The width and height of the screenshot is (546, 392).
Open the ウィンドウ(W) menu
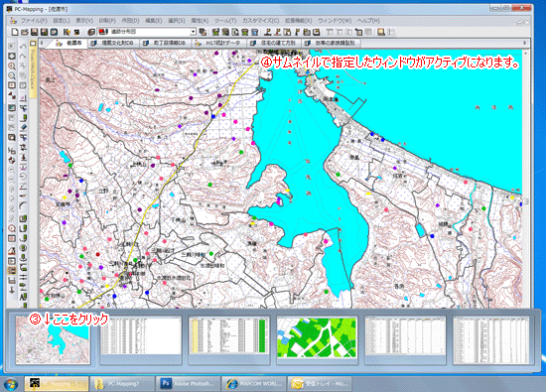coord(335,21)
